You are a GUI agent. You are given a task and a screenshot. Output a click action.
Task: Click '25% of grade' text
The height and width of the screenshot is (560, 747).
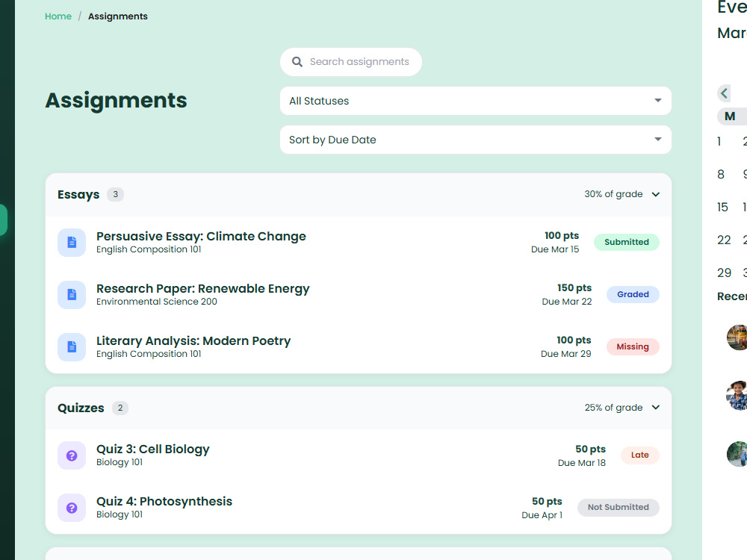(x=613, y=408)
